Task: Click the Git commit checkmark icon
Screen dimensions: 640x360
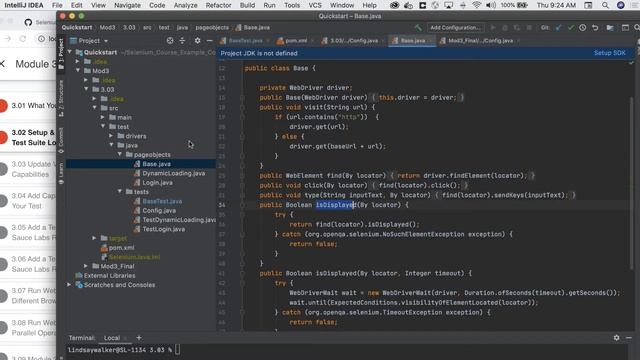Action: (x=571, y=28)
